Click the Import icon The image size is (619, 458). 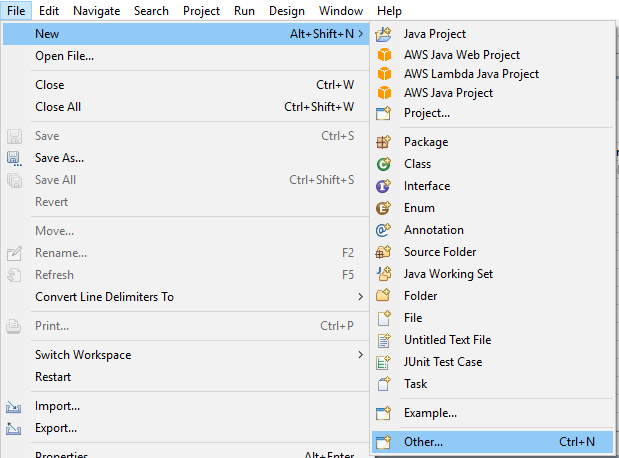tap(13, 407)
